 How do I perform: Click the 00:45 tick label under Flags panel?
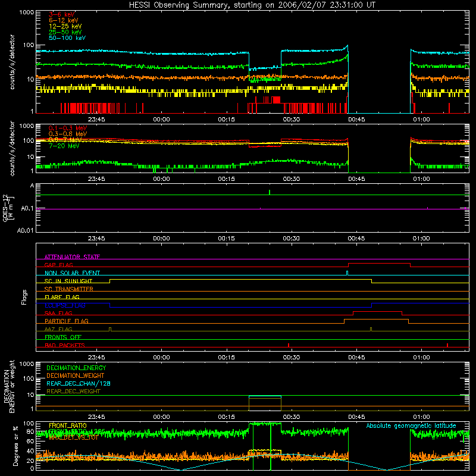click(x=356, y=358)
